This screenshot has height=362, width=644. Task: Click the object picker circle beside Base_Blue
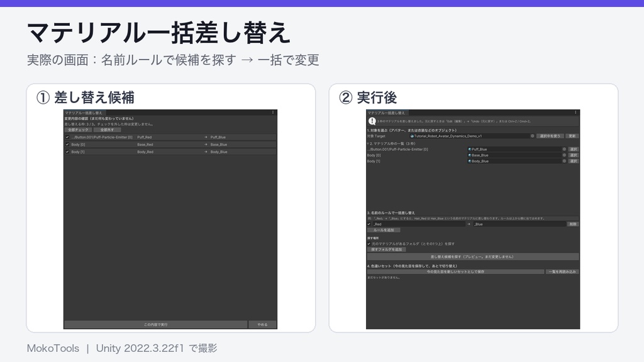[x=564, y=155]
